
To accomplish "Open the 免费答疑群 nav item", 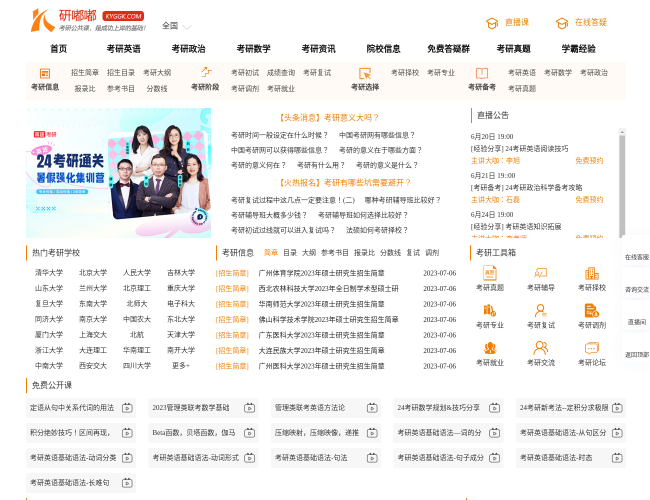I will (x=449, y=49).
